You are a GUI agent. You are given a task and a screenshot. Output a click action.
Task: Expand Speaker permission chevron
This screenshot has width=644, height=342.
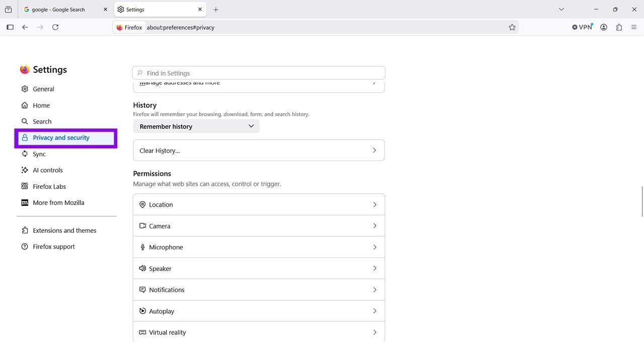tap(374, 269)
